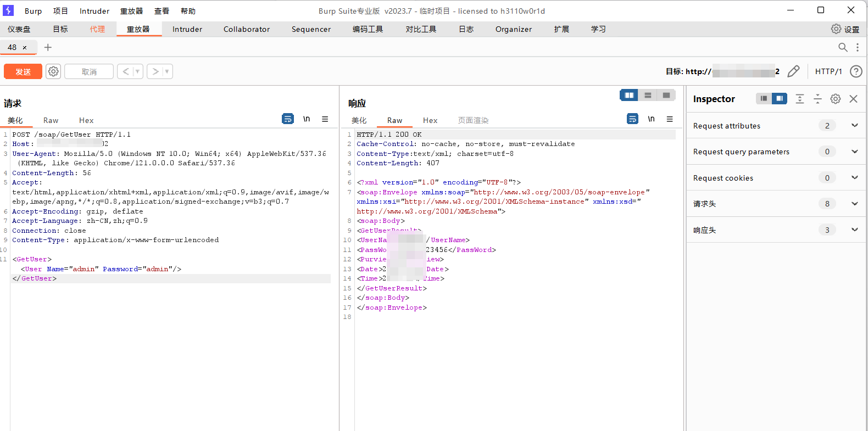Screen dimensions: 868x431
Task: Close the Inspector panel
Action: 853,98
